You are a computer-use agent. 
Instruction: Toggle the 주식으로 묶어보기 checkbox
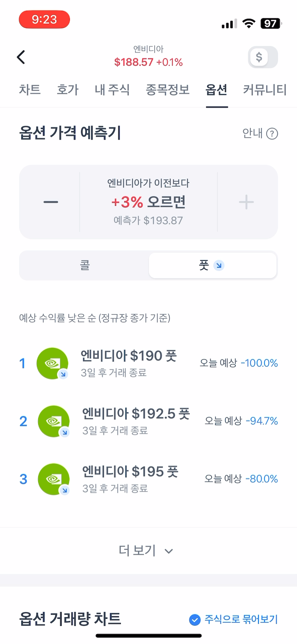[195, 620]
